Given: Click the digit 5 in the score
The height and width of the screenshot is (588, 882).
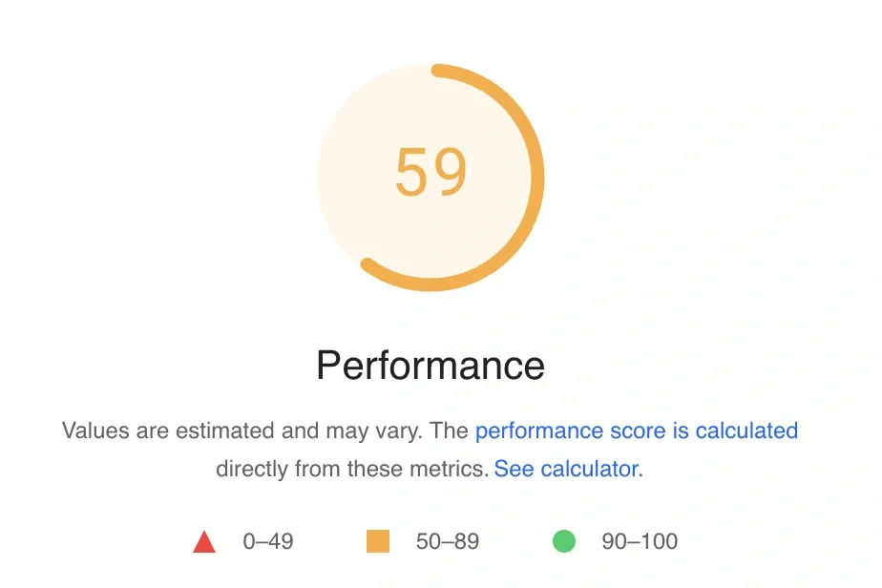Looking at the screenshot, I should (x=411, y=172).
